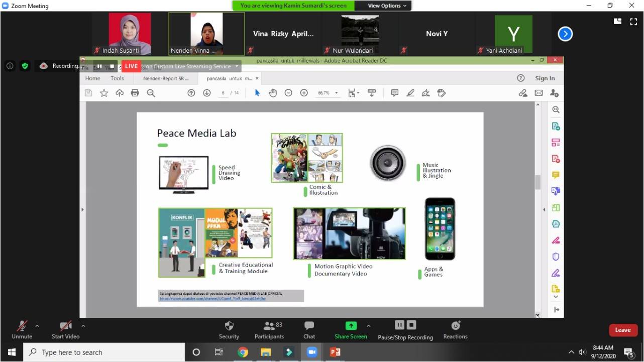Click the red Leave button
Image resolution: width=644 pixels, height=362 pixels.
coord(623,330)
